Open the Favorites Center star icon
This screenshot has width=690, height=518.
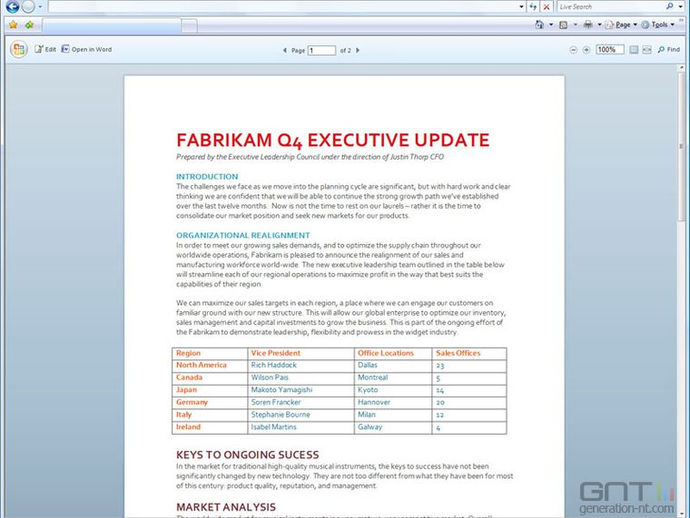pyautogui.click(x=13, y=25)
